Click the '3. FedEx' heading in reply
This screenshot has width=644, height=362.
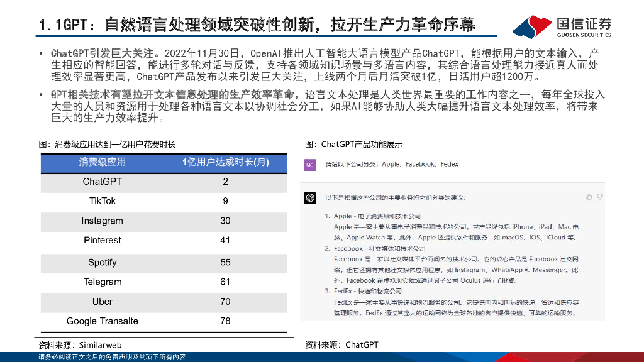[363, 292]
